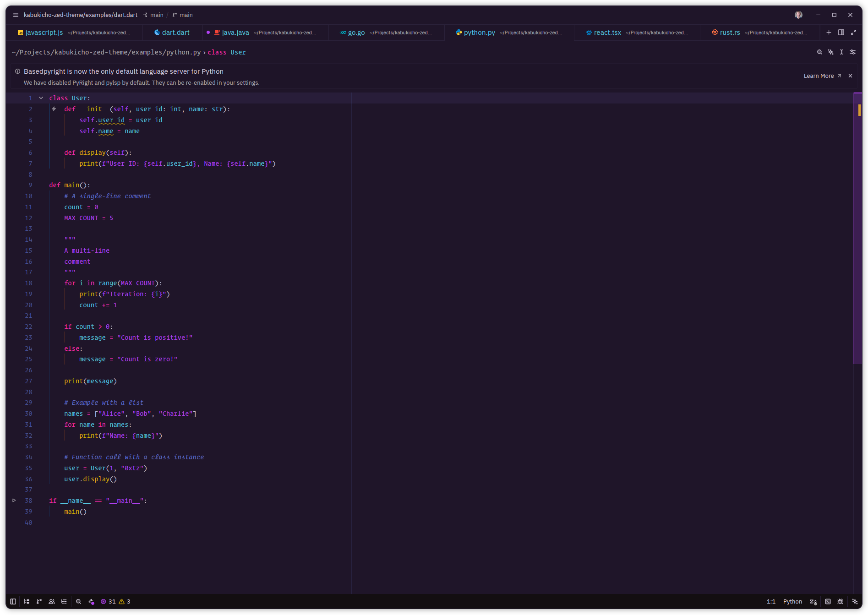Image resolution: width=868 pixels, height=615 pixels.
Task: Click the warnings count of 3
Action: (125, 602)
